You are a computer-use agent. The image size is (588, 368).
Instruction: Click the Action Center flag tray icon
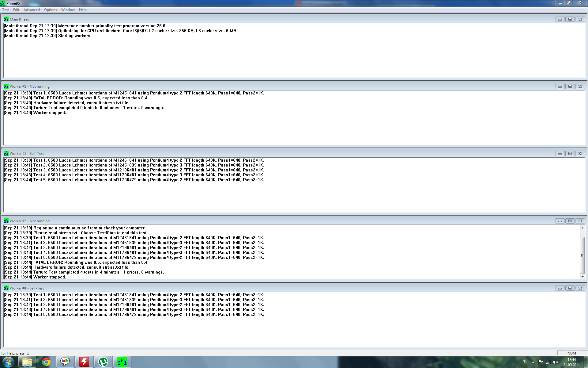pos(541,362)
